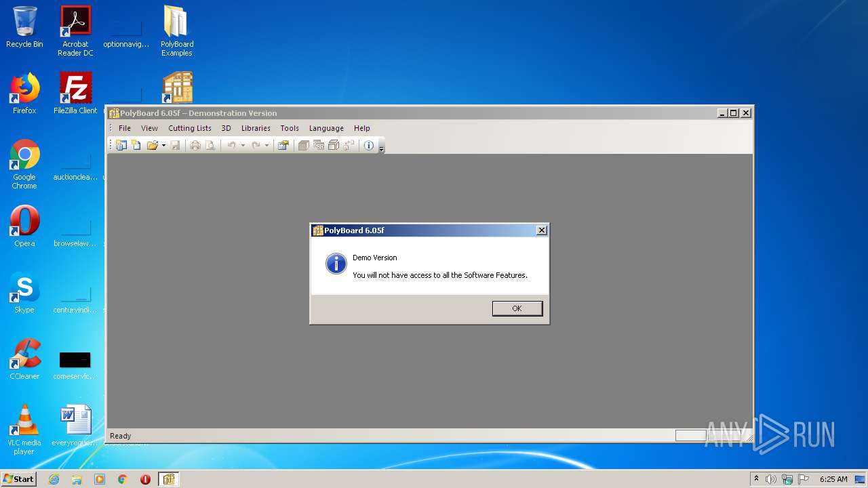The image size is (868, 488).
Task: Click the New project toolbar icon
Action: [x=121, y=145]
